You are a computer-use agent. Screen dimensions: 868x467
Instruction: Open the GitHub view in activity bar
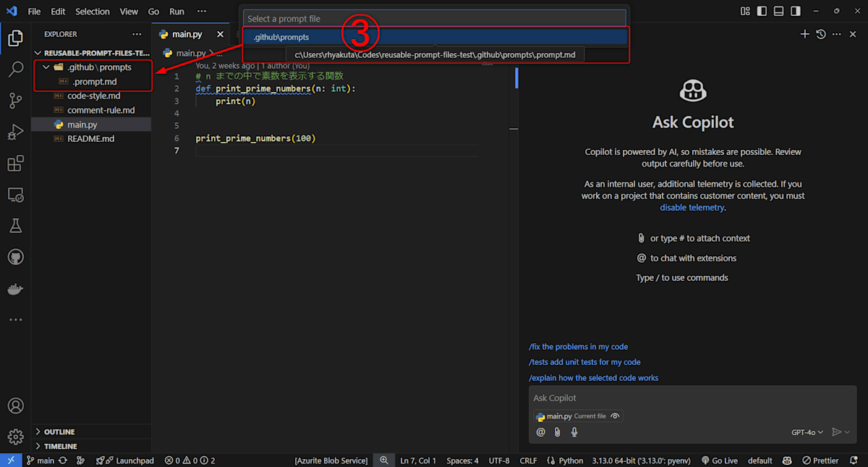[x=15, y=257]
